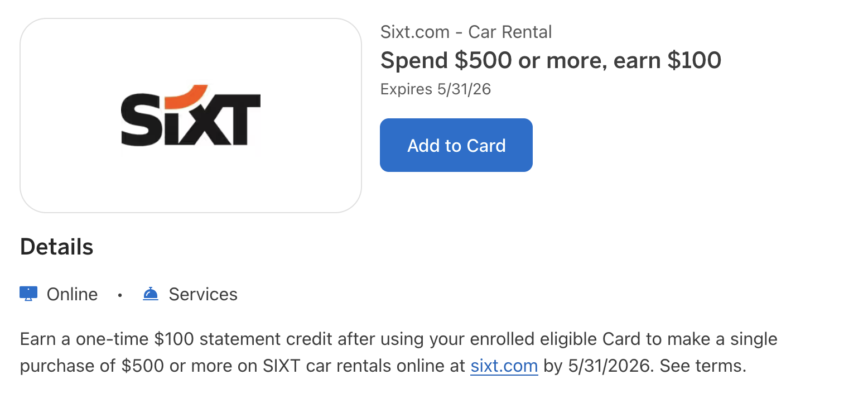Click the word Services next to the dome icon
The height and width of the screenshot is (403, 868).
click(x=202, y=294)
